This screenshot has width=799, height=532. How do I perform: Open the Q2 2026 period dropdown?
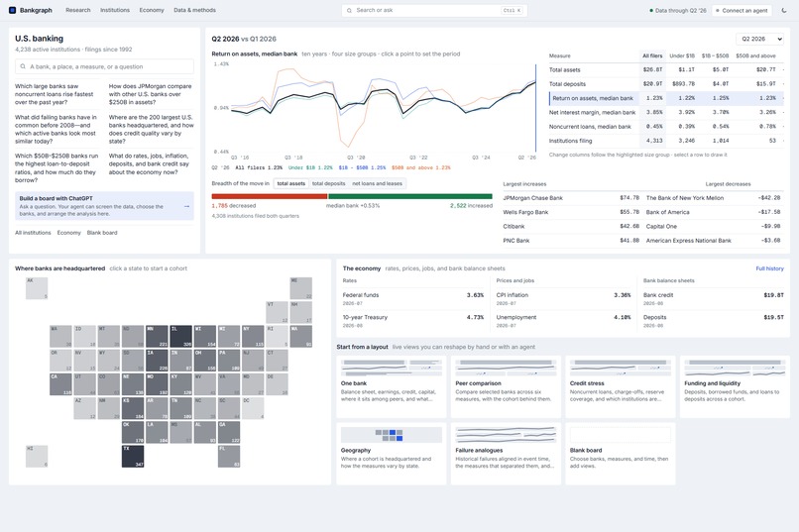pos(759,39)
